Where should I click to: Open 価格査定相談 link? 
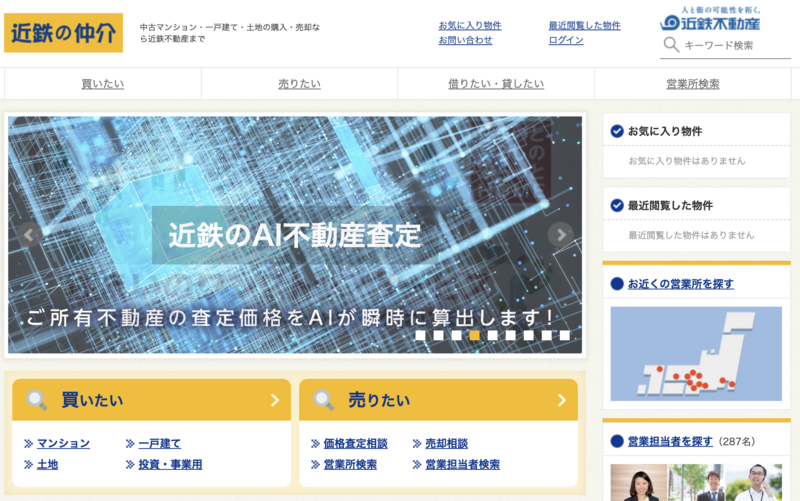tap(356, 443)
